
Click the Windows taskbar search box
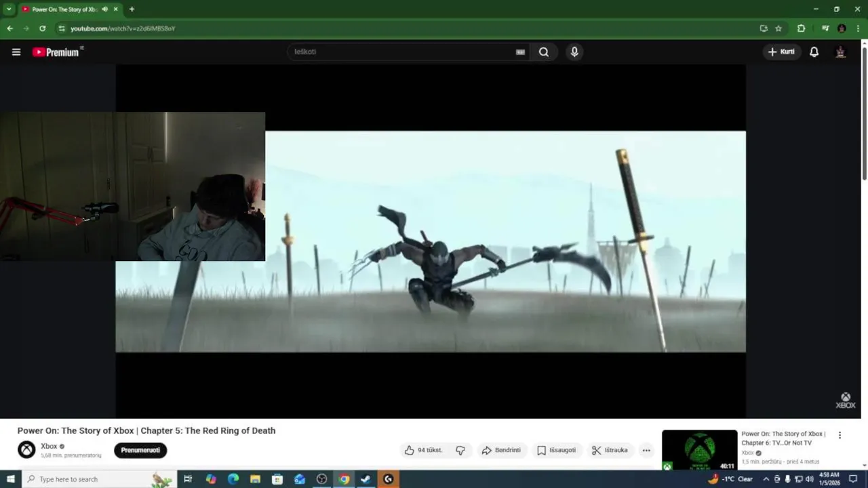point(100,479)
